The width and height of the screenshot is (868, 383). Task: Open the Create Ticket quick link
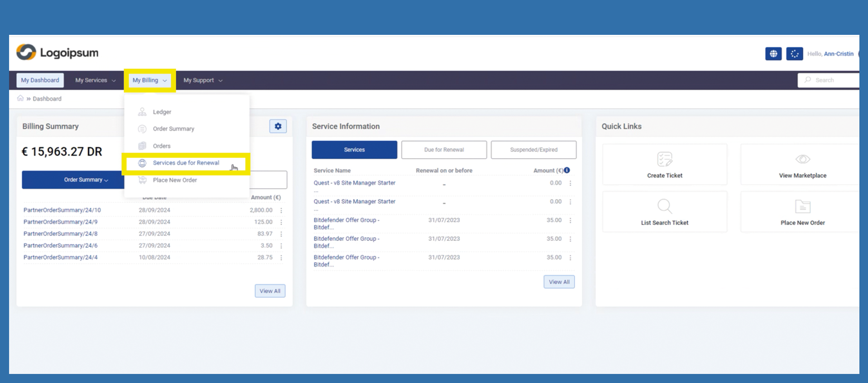664,165
